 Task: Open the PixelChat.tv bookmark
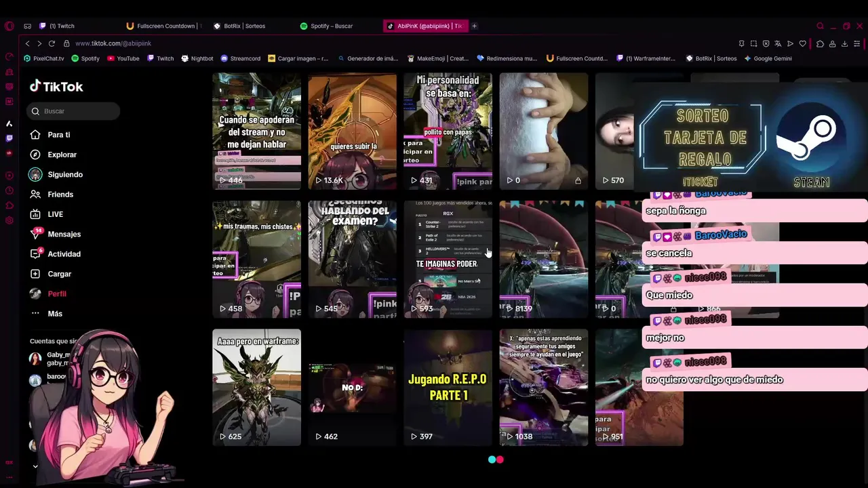tap(44, 58)
